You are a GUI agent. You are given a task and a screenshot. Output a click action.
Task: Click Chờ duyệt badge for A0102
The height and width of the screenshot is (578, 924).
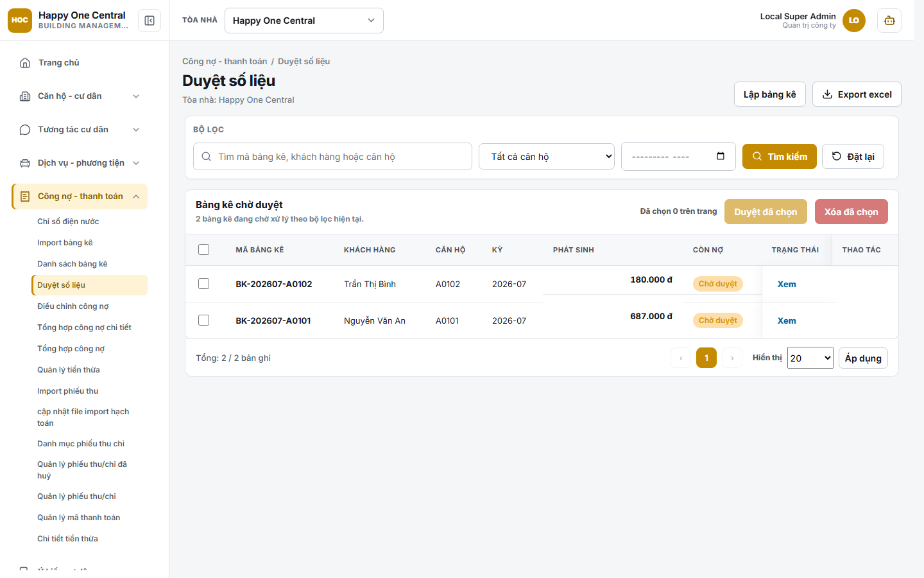pos(717,284)
